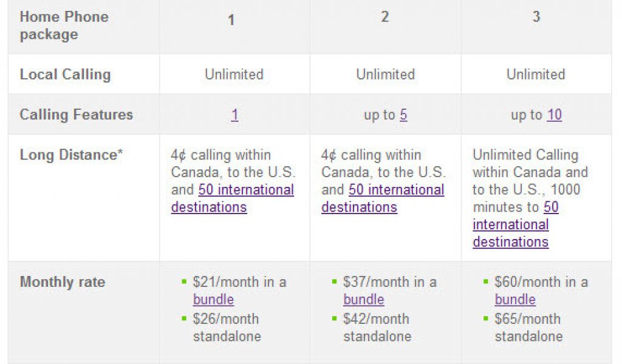Click the bundle link under $60/month
The height and width of the screenshot is (364, 622).
coord(515,300)
